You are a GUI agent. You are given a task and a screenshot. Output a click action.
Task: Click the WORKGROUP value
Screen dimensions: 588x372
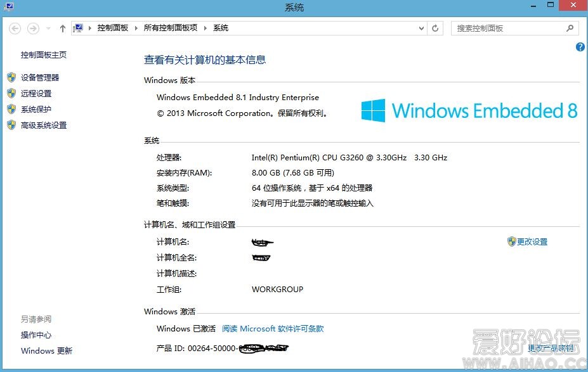click(x=277, y=290)
